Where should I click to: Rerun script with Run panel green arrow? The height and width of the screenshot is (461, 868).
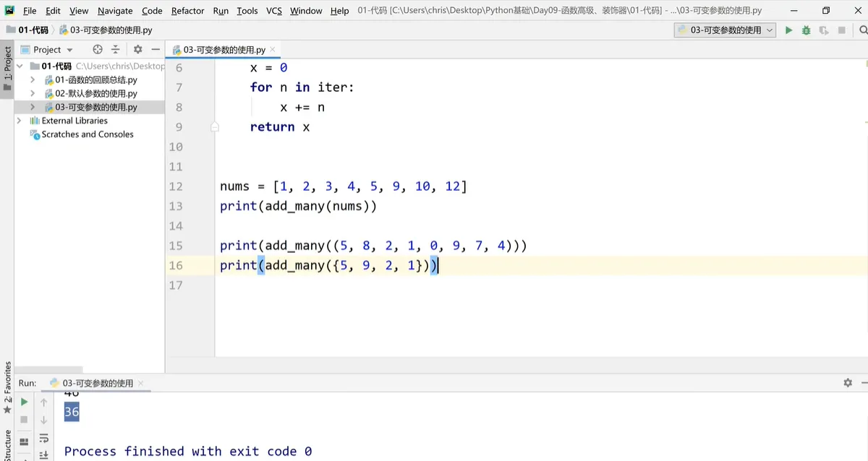click(x=24, y=402)
